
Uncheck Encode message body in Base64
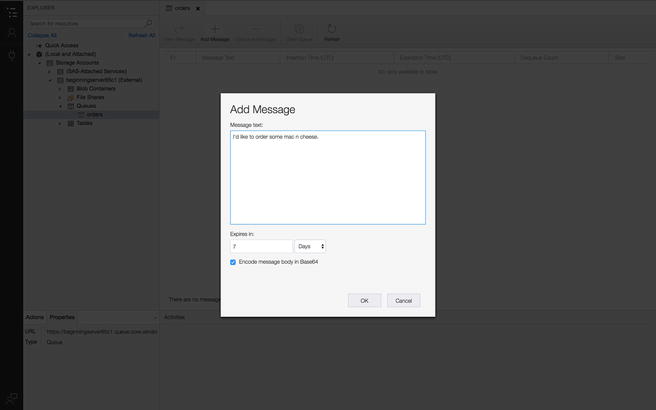pyautogui.click(x=233, y=262)
